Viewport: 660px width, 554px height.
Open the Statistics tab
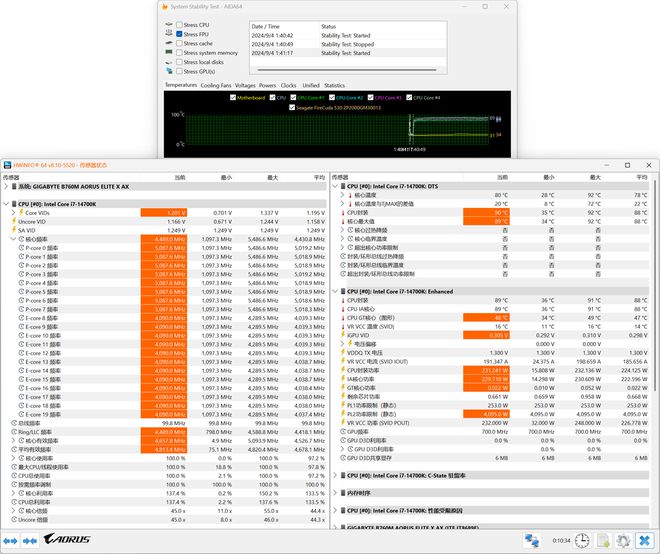[x=334, y=86]
